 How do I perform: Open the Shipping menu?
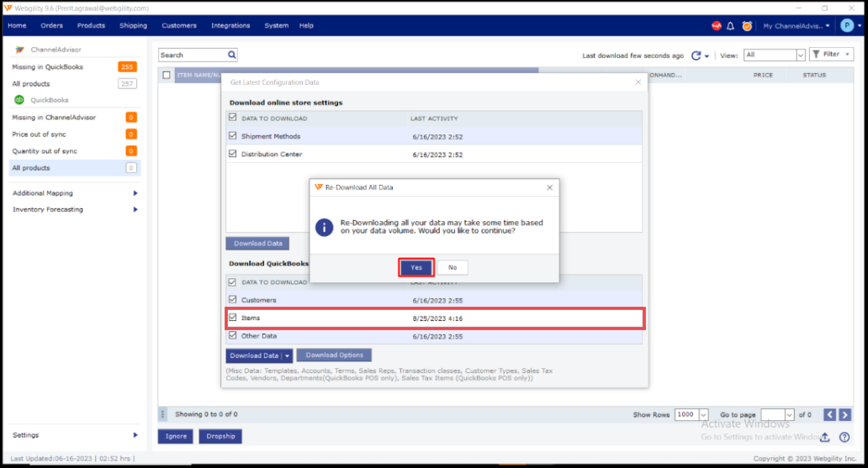[x=134, y=25]
